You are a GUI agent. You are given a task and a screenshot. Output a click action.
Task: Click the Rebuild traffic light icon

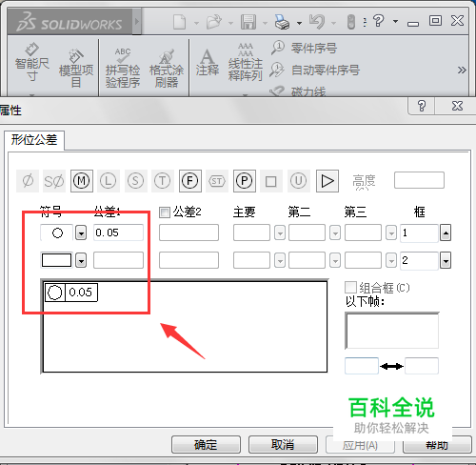[351, 22]
